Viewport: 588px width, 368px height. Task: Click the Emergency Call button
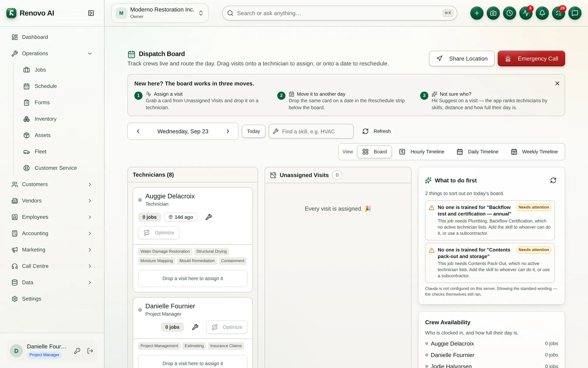tap(531, 59)
